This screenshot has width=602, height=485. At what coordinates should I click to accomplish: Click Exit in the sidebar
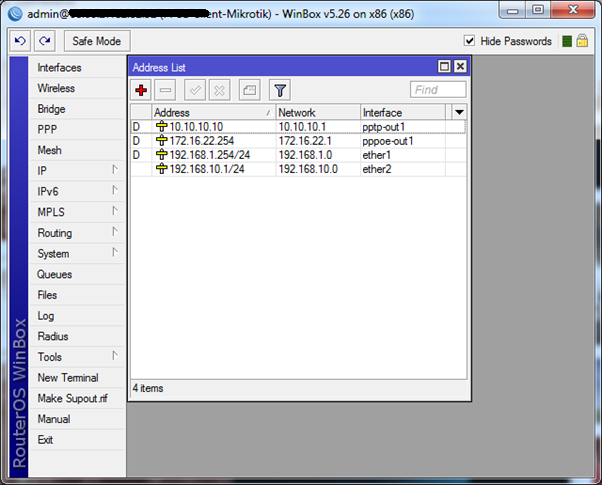pyautogui.click(x=77, y=440)
